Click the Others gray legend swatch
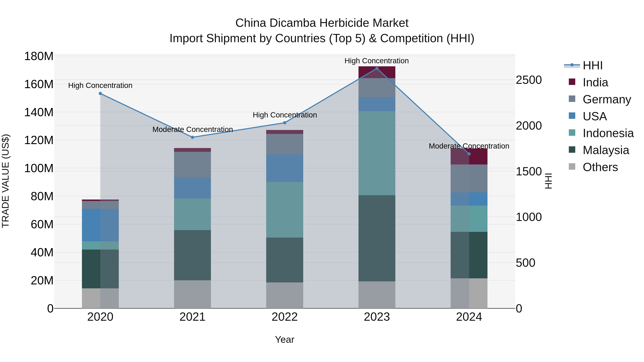 [x=572, y=167]
